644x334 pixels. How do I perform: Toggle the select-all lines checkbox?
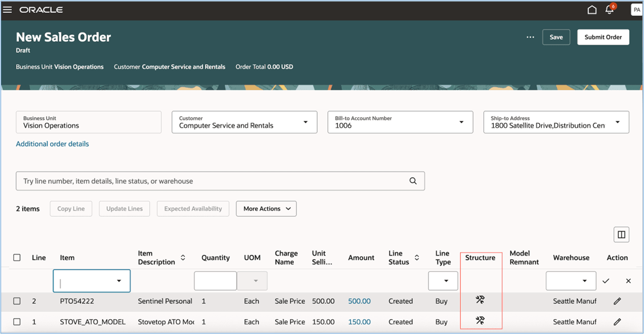[17, 258]
